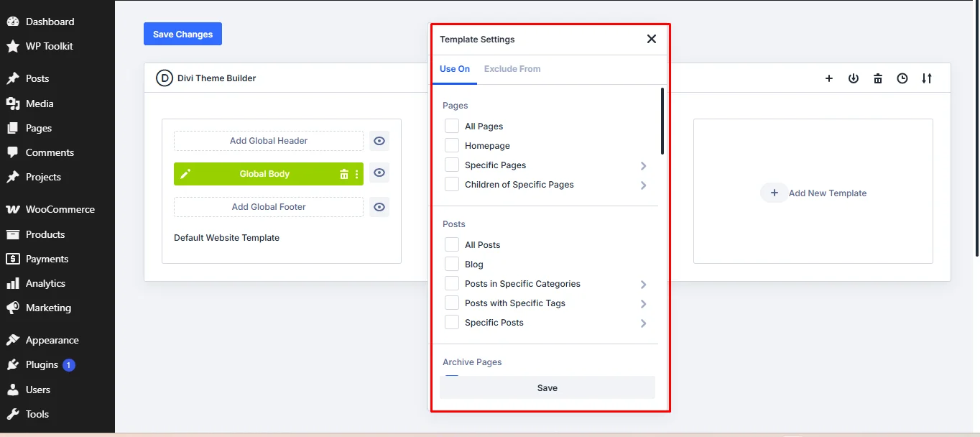Click the Appearance brush icon
Screen dimensions: 980x437
coord(13,340)
